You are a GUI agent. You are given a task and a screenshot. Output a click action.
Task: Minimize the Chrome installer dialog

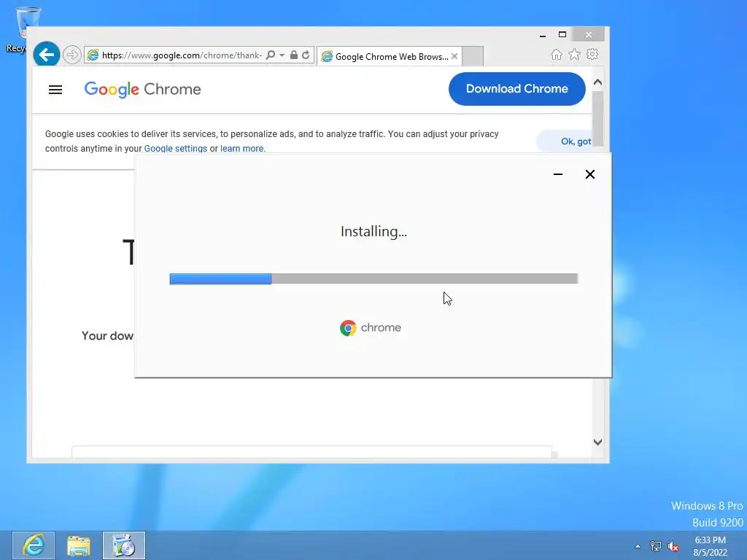pyautogui.click(x=558, y=174)
